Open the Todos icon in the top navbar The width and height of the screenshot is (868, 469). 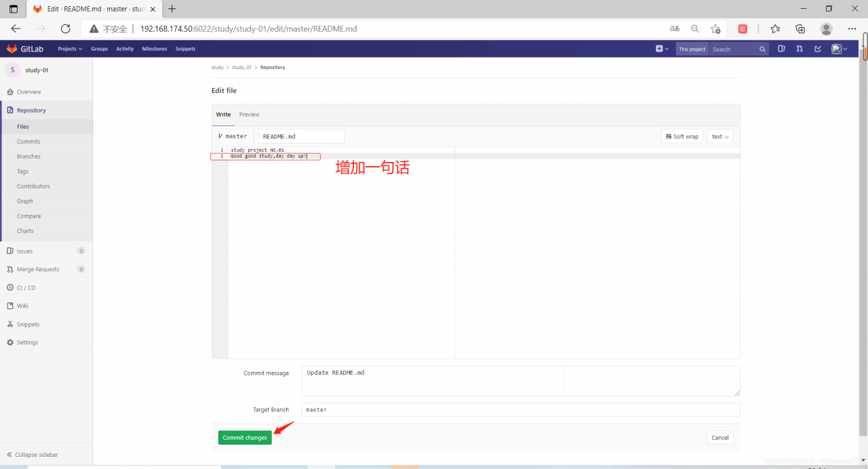(818, 49)
